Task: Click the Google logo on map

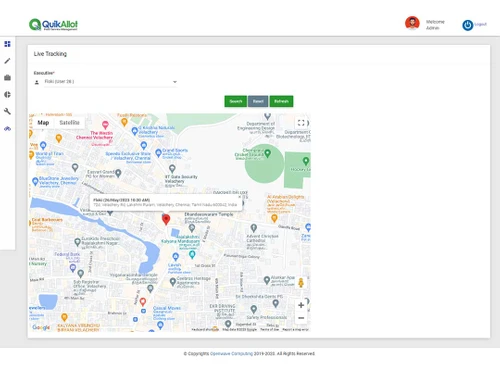Action: coord(41,327)
